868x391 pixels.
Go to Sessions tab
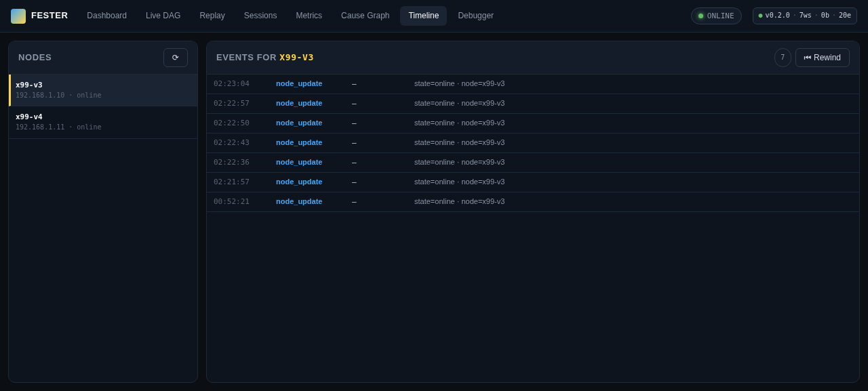pyautogui.click(x=260, y=16)
